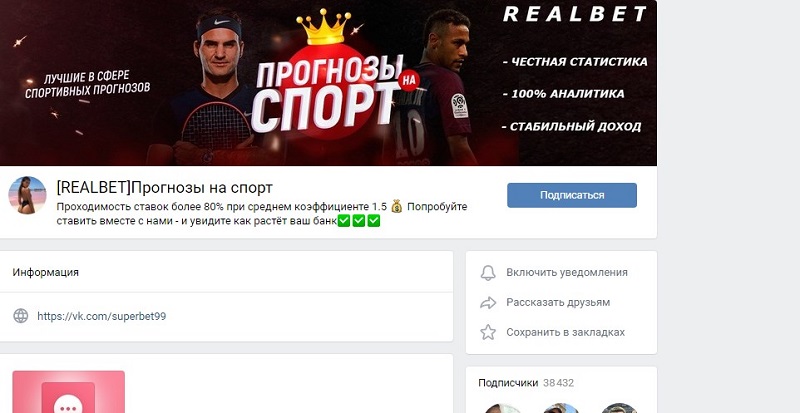
Task: Click the second subscriber avatar
Action: (x=561, y=408)
